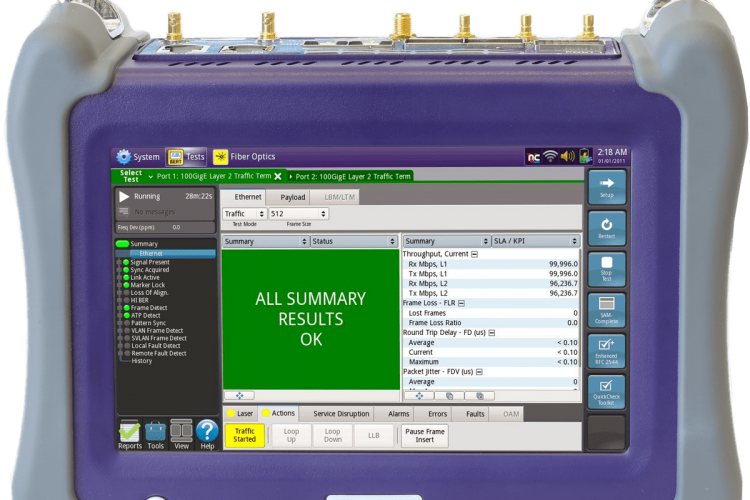Launch SAM-Complete from the side panel
This screenshot has width=750, height=500.
click(x=606, y=310)
